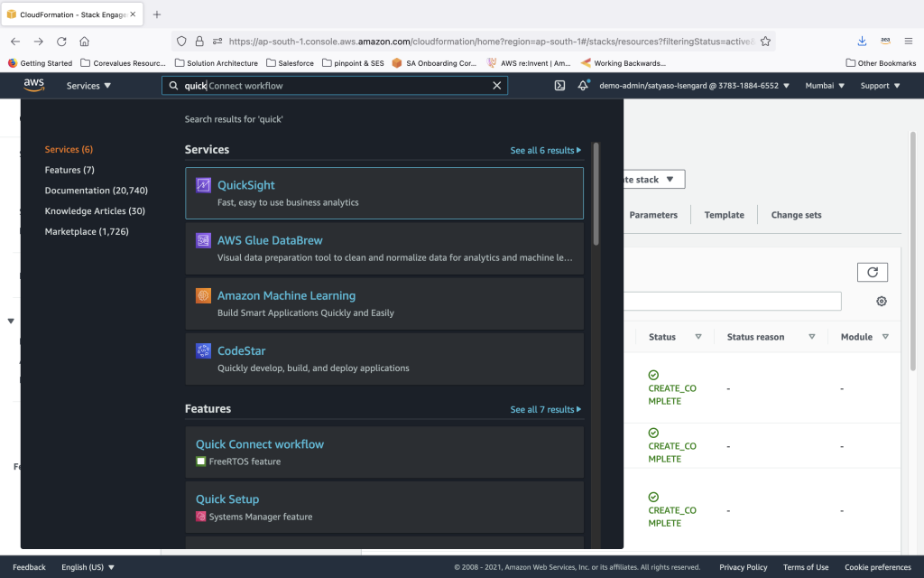Click the resources filter input field
The width and height of the screenshot is (924, 578).
pyautogui.click(x=733, y=302)
